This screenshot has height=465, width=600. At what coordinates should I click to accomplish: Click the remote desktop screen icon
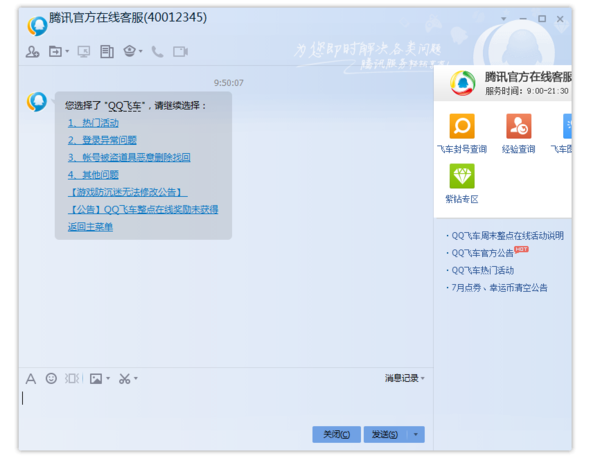tap(84, 51)
